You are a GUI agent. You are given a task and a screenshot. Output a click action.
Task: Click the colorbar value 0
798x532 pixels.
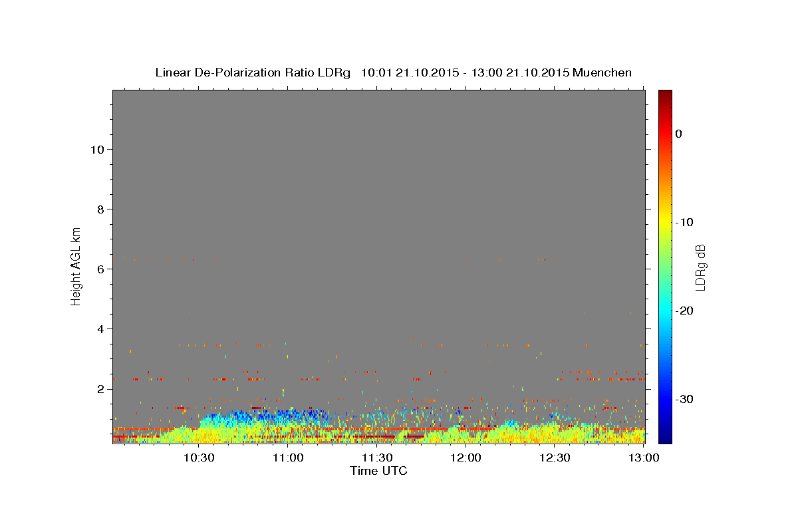(x=679, y=134)
